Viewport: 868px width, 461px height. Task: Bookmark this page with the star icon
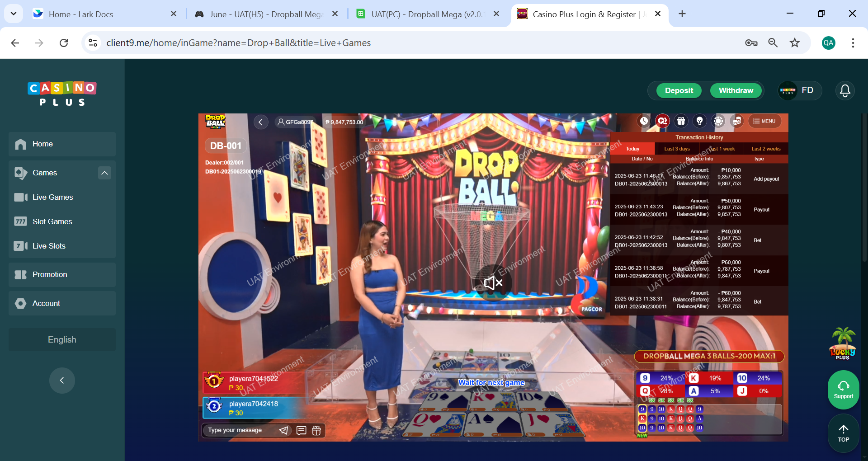795,43
